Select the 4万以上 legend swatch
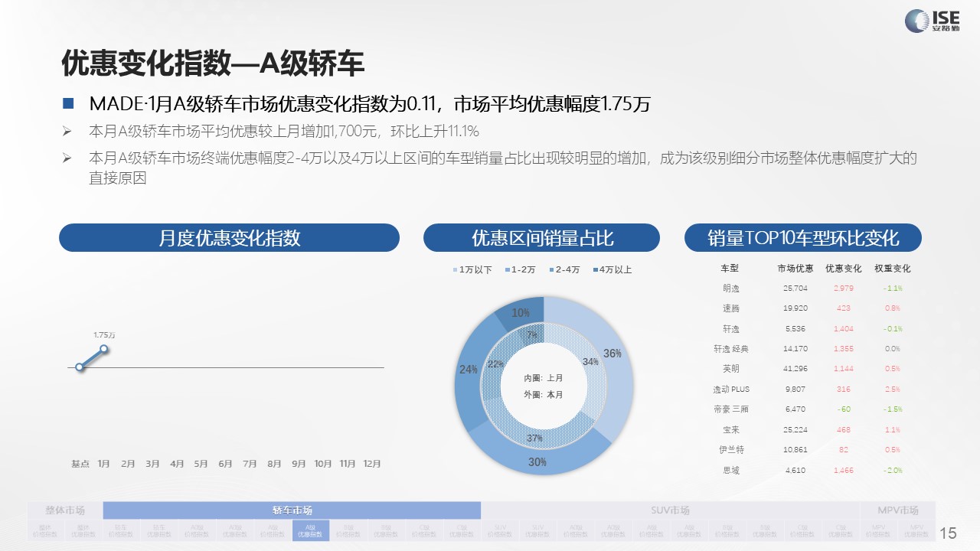This screenshot has height=551, width=980. coord(596,270)
